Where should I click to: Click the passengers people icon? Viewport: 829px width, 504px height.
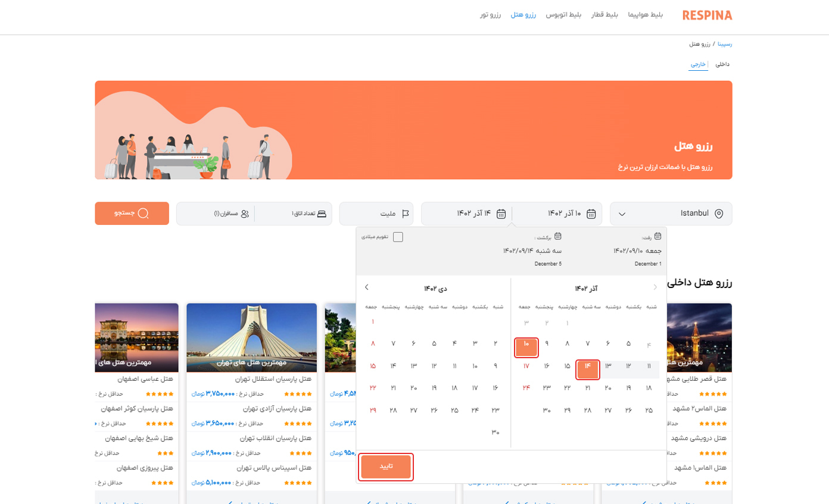(245, 214)
